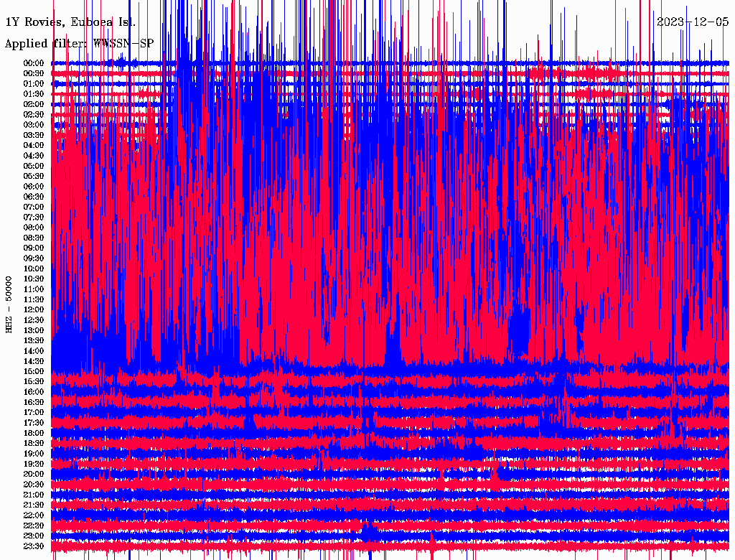Select the 23:30 time marker
Screen dimensions: 735x560
tap(34, 546)
